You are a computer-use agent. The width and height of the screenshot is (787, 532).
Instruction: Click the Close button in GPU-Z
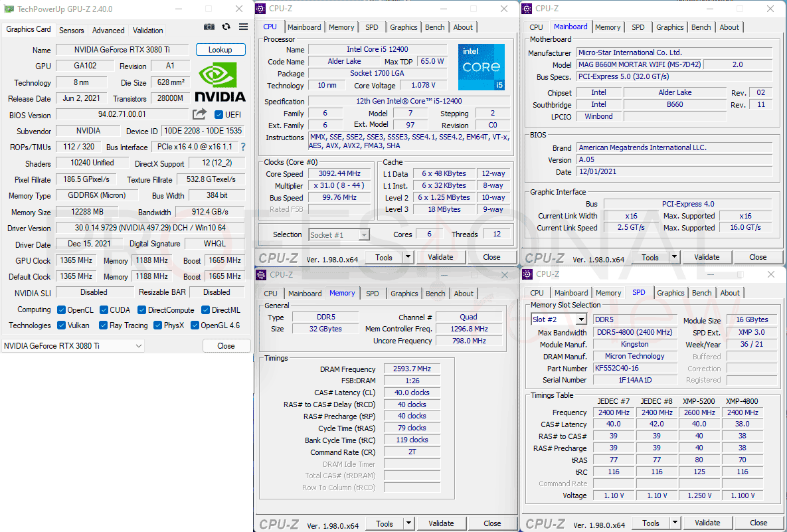tap(226, 346)
